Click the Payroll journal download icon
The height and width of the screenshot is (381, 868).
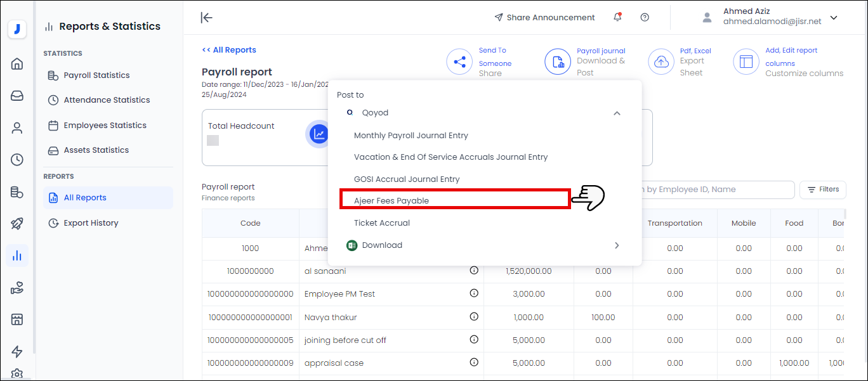558,61
